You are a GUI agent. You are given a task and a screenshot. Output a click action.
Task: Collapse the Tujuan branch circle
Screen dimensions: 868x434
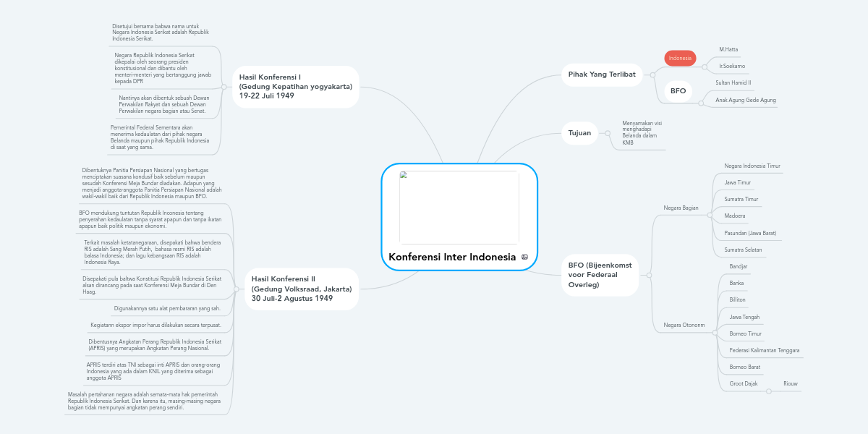pos(608,133)
